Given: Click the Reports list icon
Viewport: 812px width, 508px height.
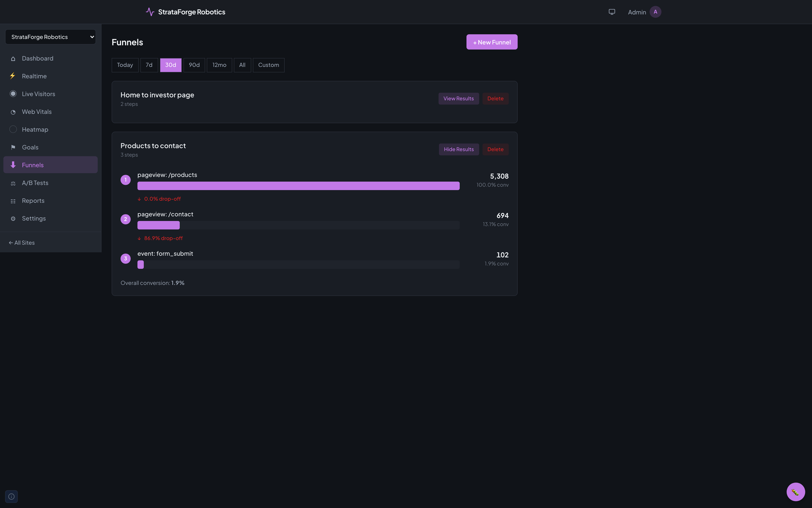Looking at the screenshot, I should (x=13, y=201).
